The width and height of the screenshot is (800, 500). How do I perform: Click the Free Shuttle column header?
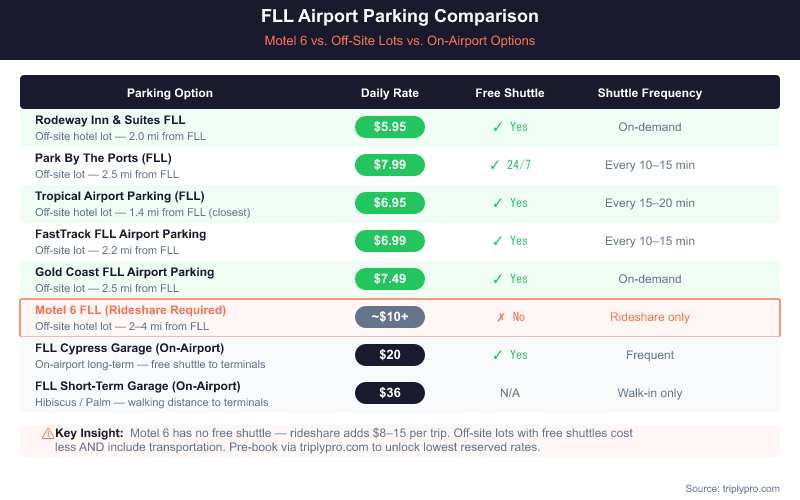[510, 93]
